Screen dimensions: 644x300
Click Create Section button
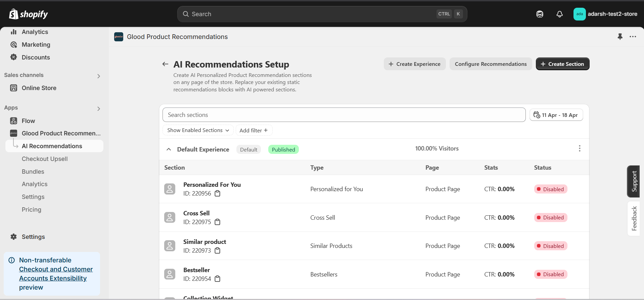click(562, 64)
